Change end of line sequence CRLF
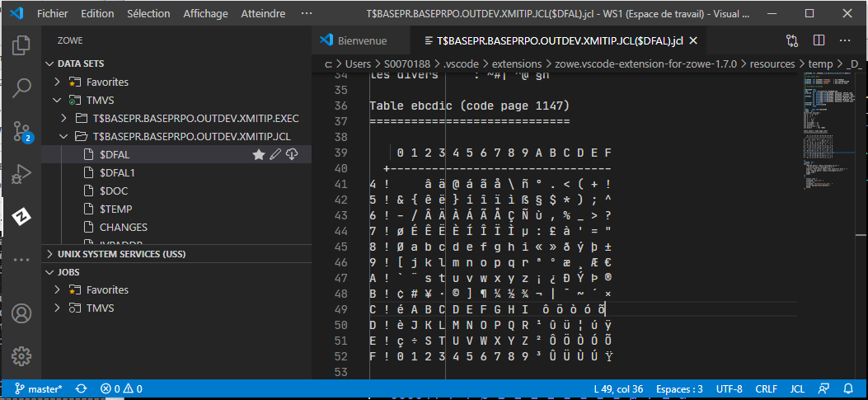 click(x=766, y=388)
